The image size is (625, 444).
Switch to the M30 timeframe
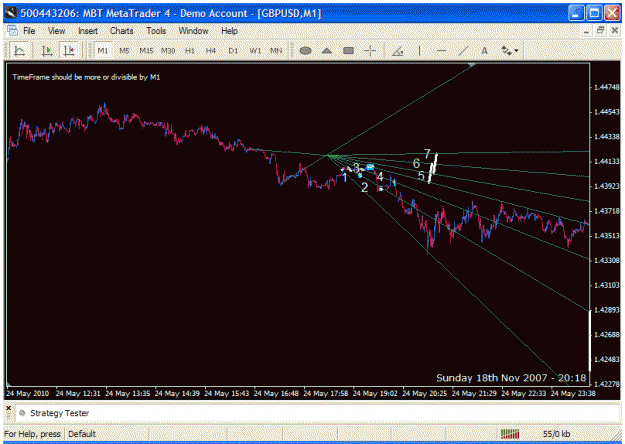point(168,51)
